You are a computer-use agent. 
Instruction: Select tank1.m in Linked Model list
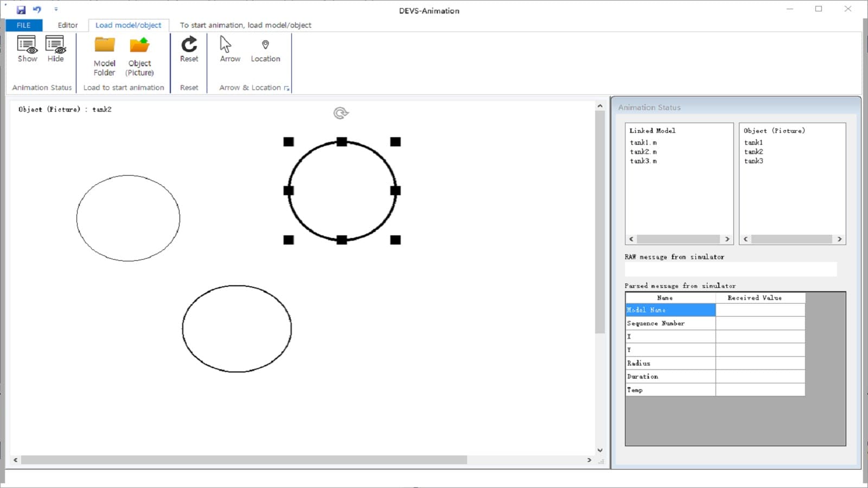click(x=643, y=143)
